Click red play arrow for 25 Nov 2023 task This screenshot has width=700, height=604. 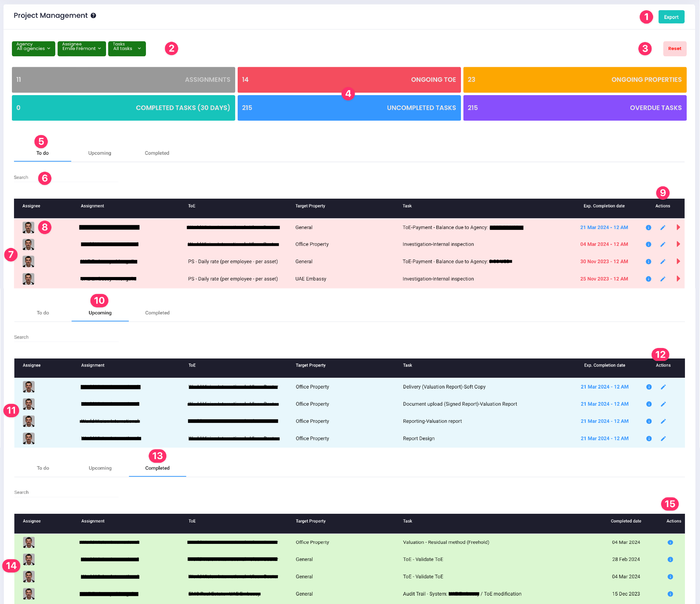678,279
